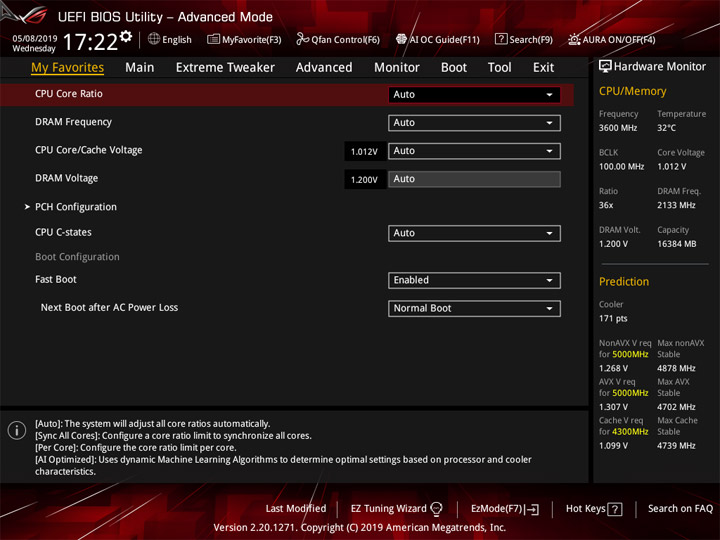
Task: Select the DRAM Frequency row label
Action: (x=73, y=122)
